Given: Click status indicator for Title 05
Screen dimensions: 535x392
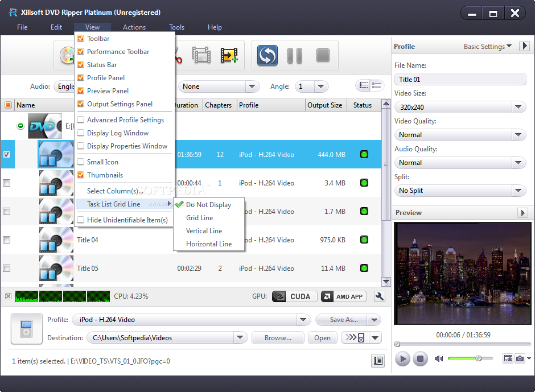Looking at the screenshot, I should (x=364, y=268).
